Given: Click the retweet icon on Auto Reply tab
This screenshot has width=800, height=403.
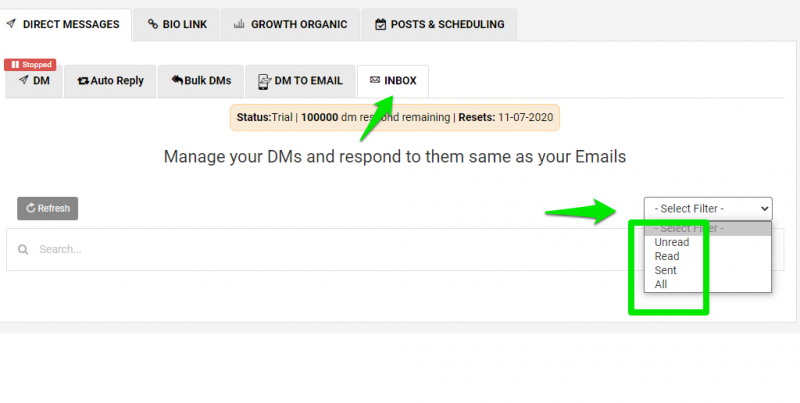Looking at the screenshot, I should click(83, 81).
